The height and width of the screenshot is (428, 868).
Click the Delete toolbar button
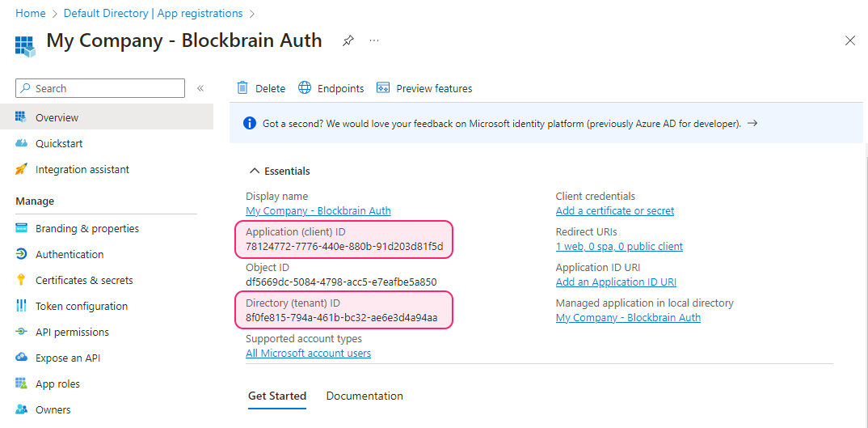pyautogui.click(x=261, y=88)
